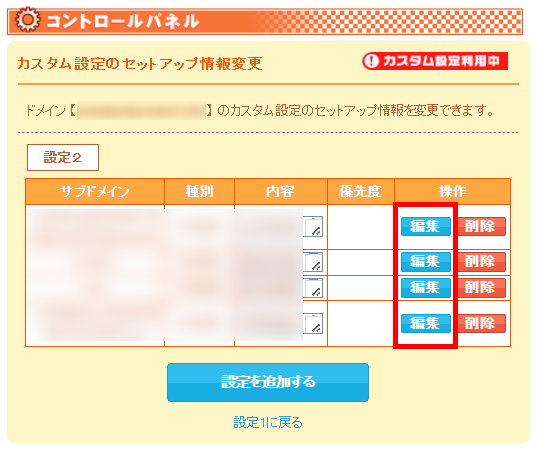Delete the second row with 削除
The width and height of the screenshot is (538, 450).
tap(481, 262)
